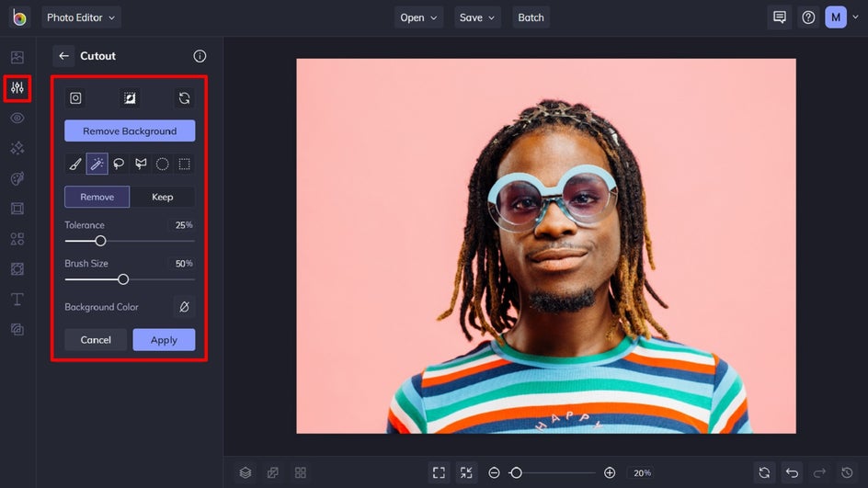
Task: Open the grid view icon in bottom bar
Action: pos(301,472)
